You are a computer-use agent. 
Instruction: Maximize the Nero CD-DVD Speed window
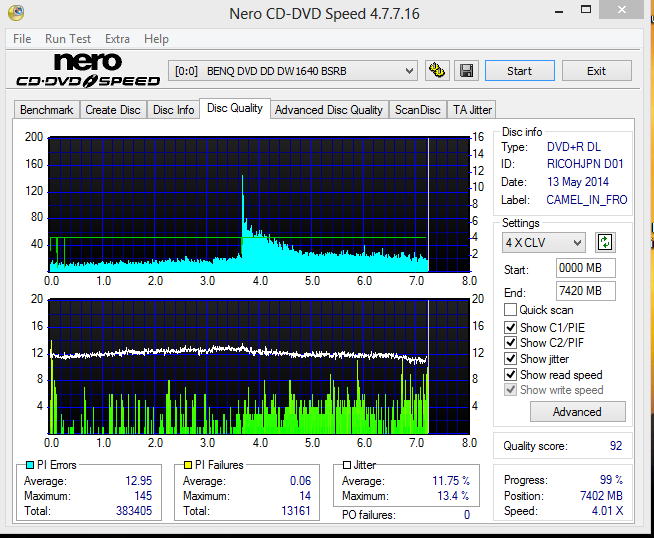tap(586, 10)
